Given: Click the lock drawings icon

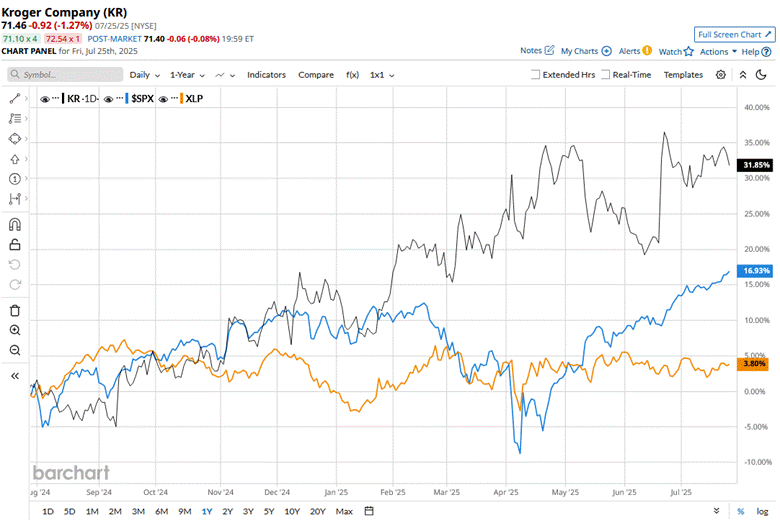Looking at the screenshot, I should (14, 245).
